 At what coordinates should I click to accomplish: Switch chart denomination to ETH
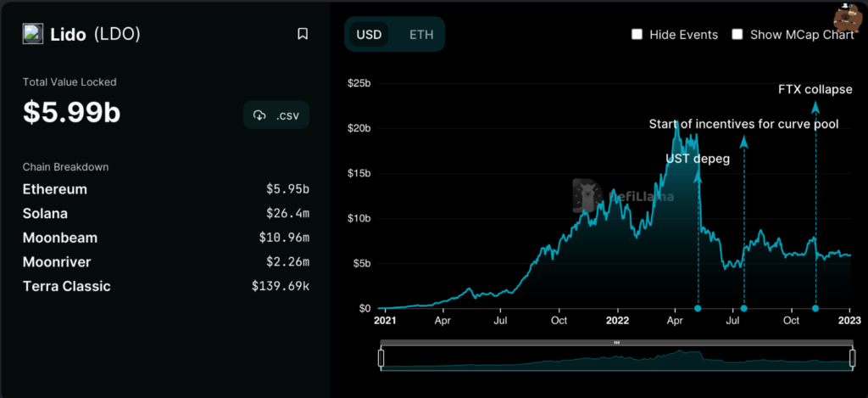421,35
